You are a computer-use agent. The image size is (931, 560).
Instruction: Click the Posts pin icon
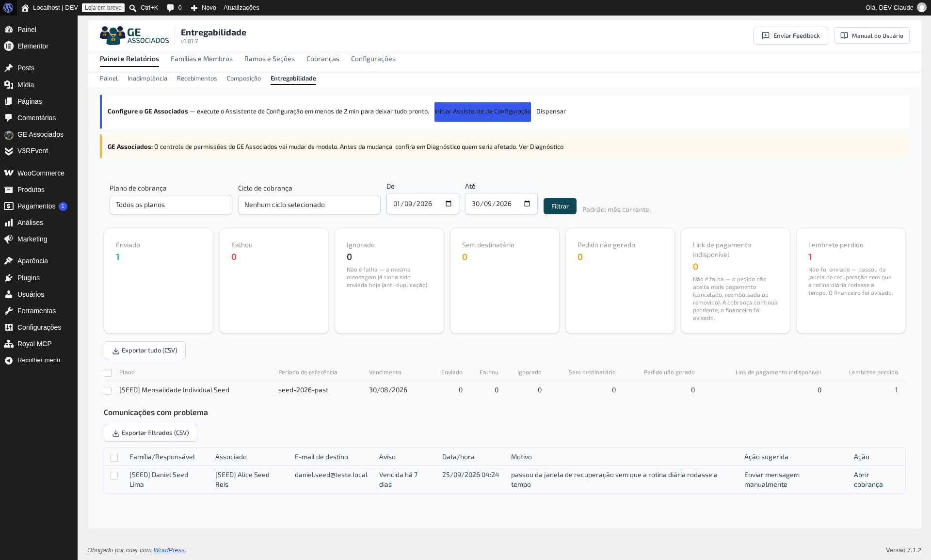pyautogui.click(x=9, y=68)
